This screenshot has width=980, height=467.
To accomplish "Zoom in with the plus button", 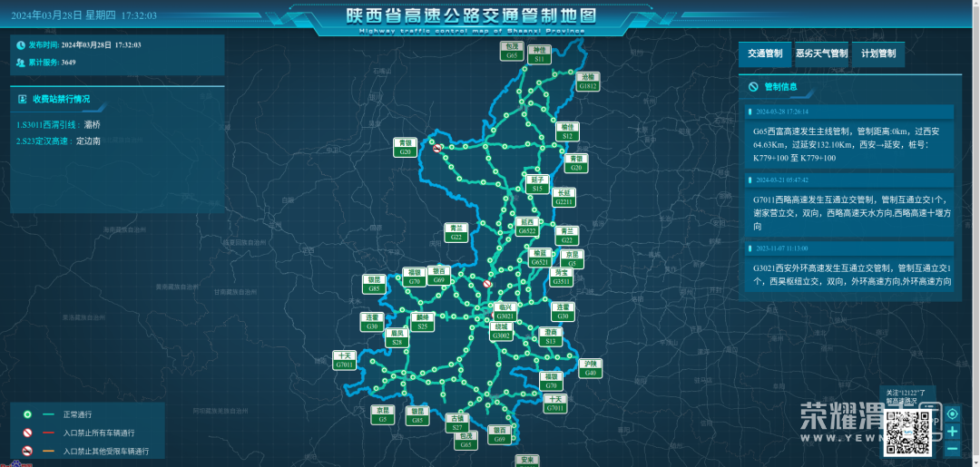I will click(x=952, y=432).
